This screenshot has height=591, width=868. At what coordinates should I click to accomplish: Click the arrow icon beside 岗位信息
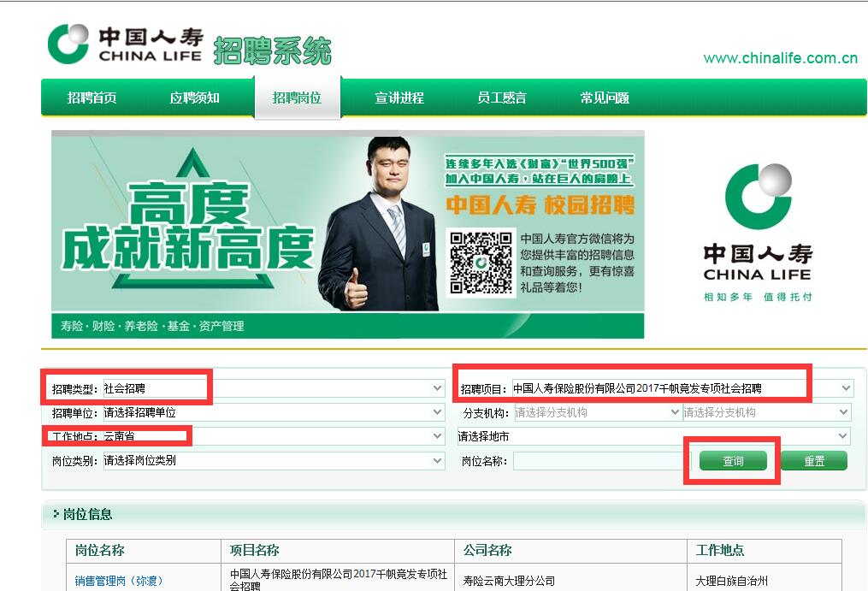click(x=56, y=515)
